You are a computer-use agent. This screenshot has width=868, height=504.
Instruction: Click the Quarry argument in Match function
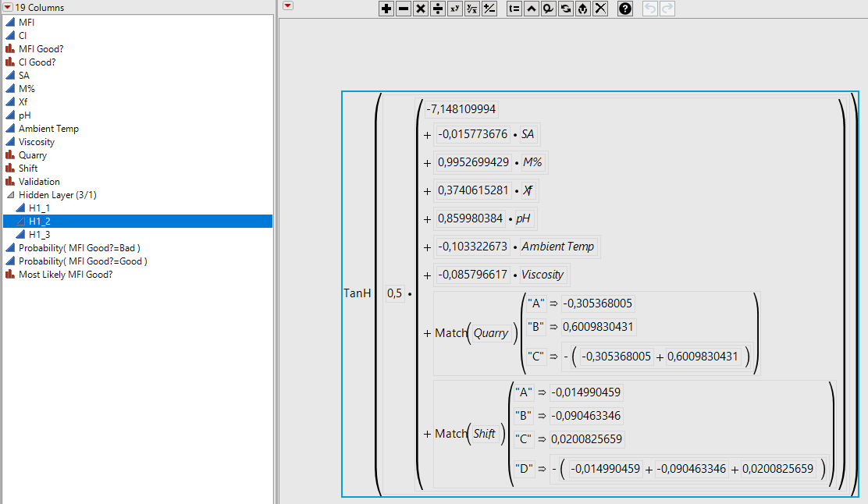tap(491, 333)
